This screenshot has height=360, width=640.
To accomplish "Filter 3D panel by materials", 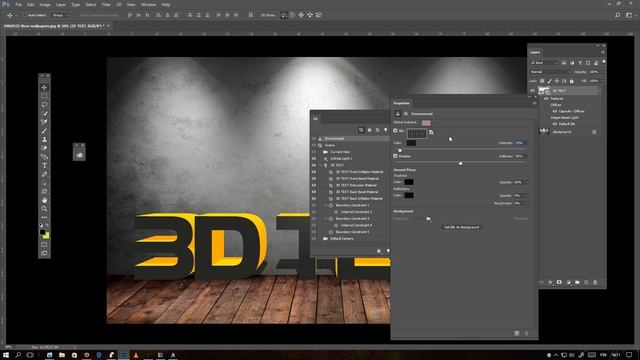I will [378, 130].
